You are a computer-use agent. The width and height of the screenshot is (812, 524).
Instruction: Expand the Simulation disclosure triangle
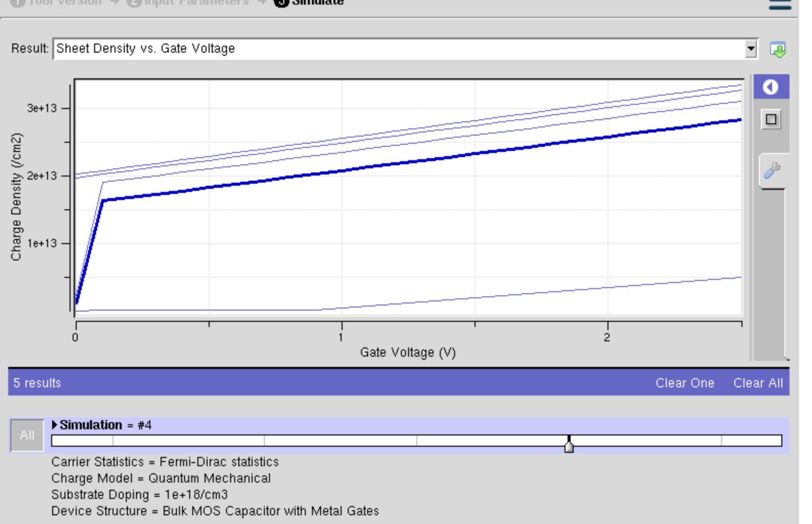tap(55, 425)
